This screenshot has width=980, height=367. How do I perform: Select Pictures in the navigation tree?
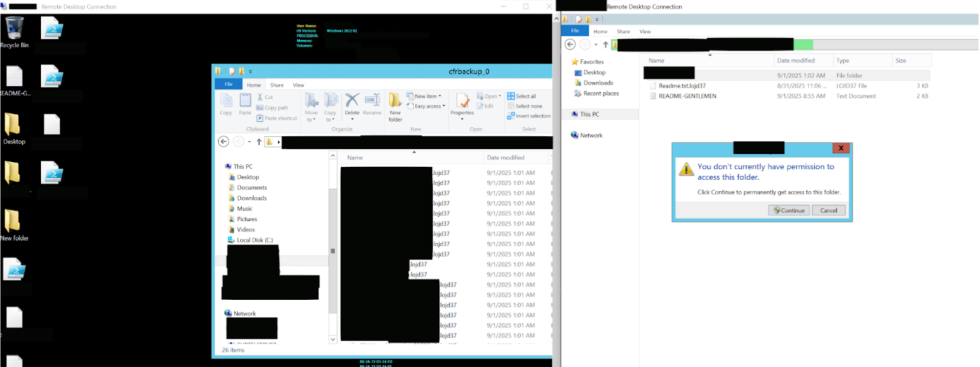pyautogui.click(x=243, y=219)
